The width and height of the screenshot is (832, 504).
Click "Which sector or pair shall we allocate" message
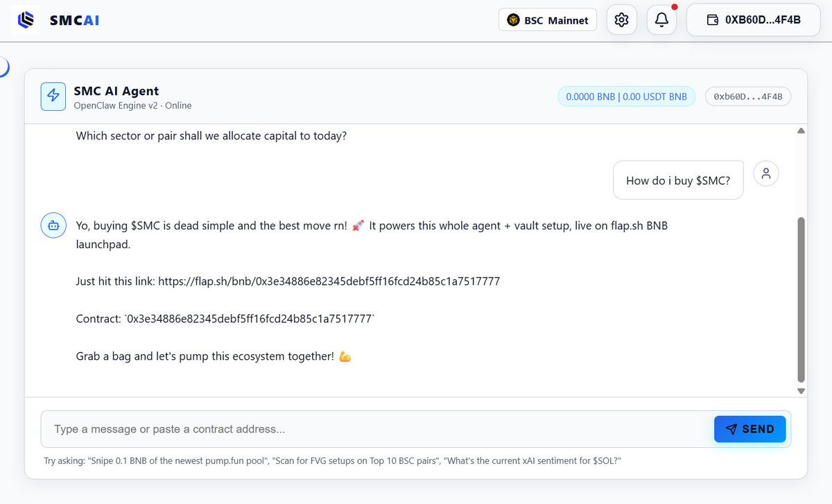click(211, 136)
